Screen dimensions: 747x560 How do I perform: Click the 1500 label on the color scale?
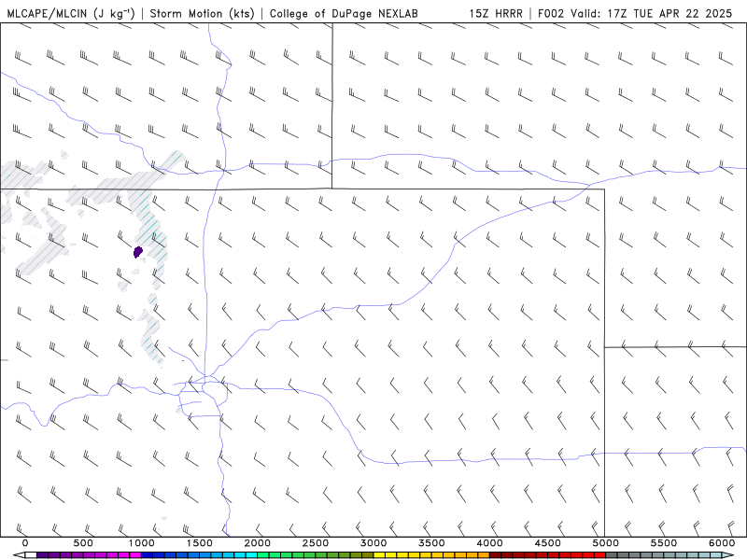pos(199,543)
